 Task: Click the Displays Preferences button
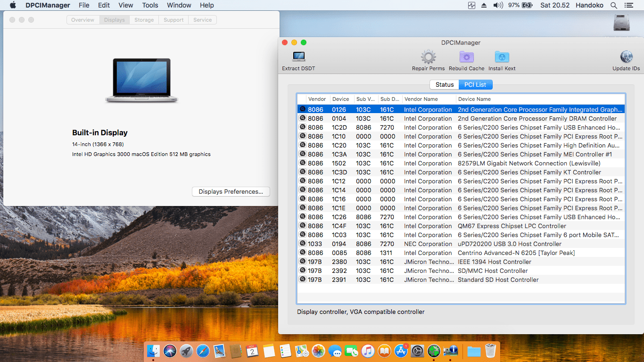[231, 192]
